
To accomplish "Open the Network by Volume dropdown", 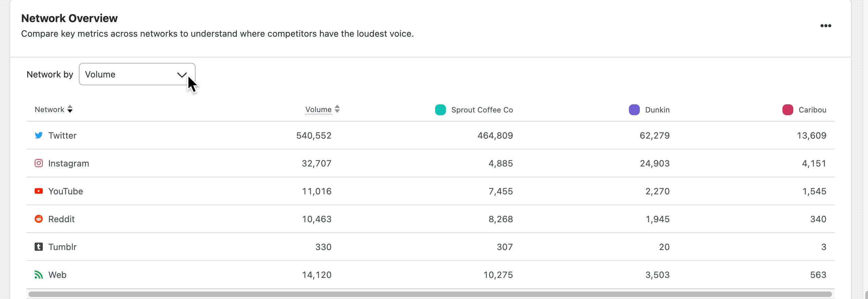I will tap(137, 74).
